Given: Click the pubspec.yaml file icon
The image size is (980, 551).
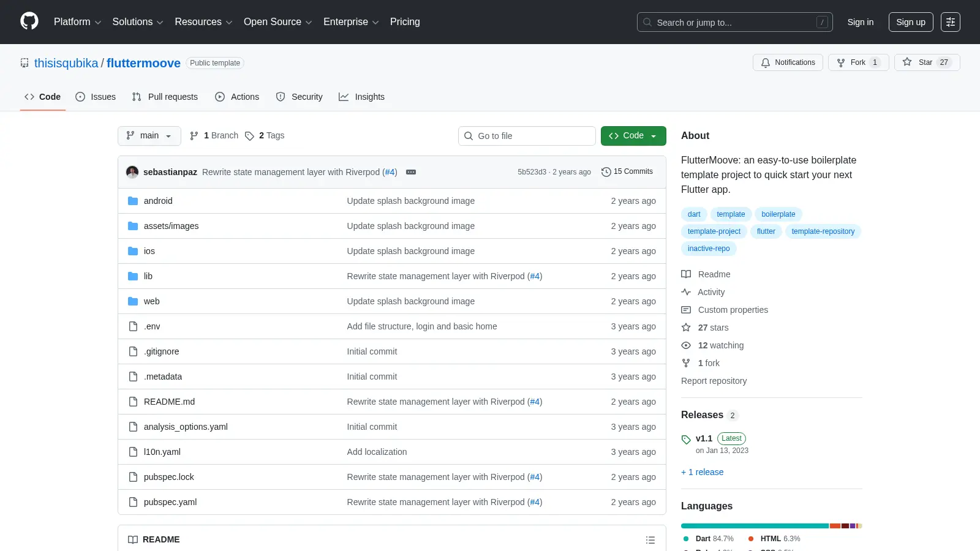Looking at the screenshot, I should point(133,502).
